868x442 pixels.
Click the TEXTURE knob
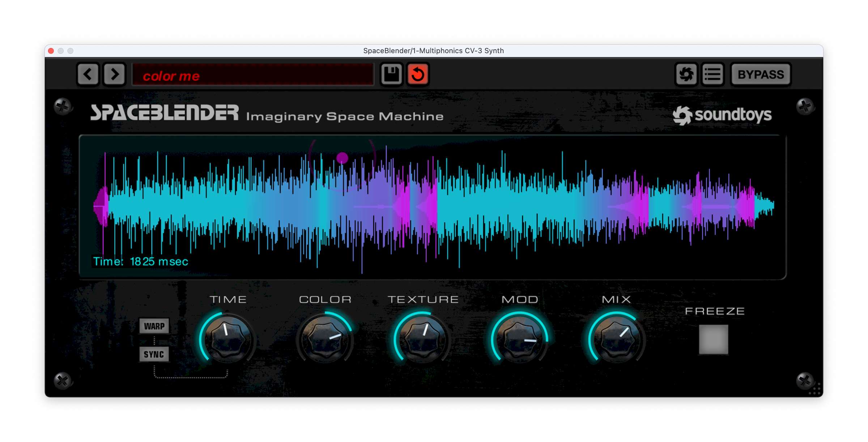422,339
